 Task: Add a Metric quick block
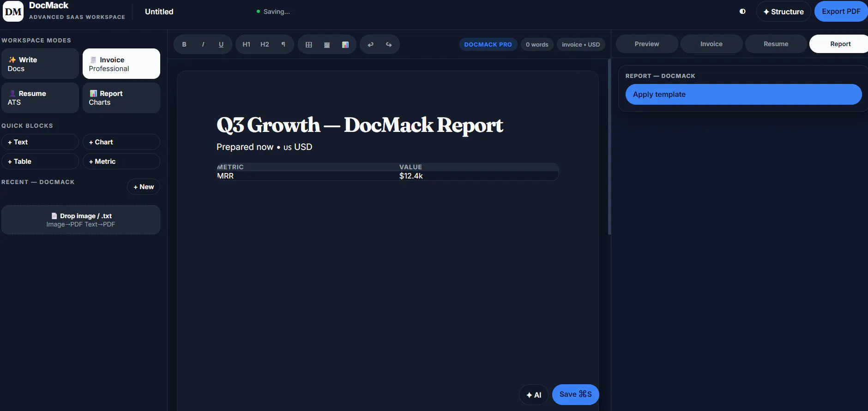(121, 161)
